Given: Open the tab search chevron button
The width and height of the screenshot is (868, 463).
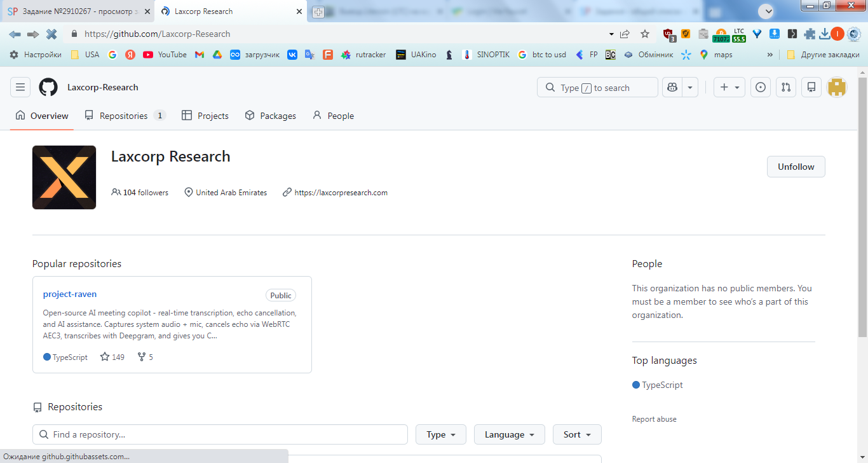Looking at the screenshot, I should [x=766, y=11].
